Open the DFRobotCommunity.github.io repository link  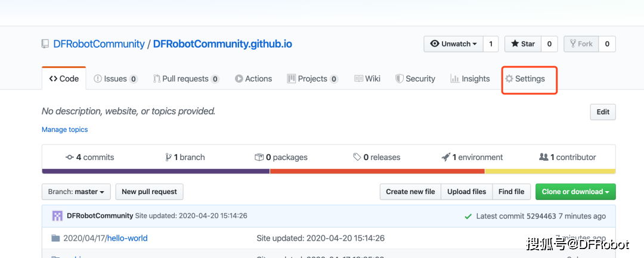click(222, 44)
